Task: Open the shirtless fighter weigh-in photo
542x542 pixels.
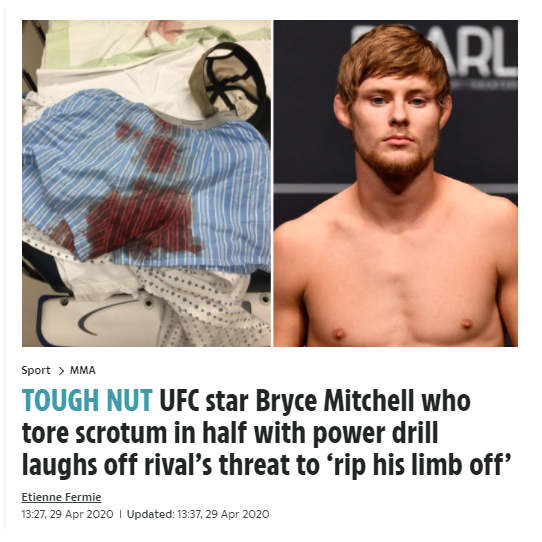Action: (396, 183)
